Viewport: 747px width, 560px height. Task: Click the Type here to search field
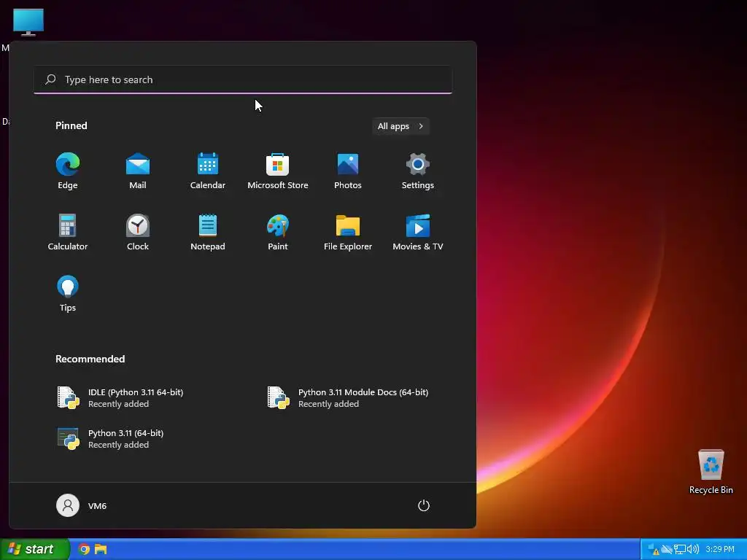tap(243, 79)
